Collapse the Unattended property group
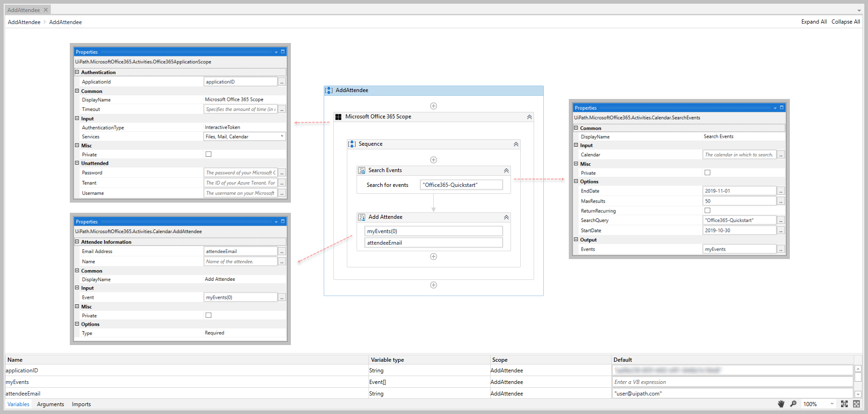Image resolution: width=868 pixels, height=414 pixels. coord(77,163)
